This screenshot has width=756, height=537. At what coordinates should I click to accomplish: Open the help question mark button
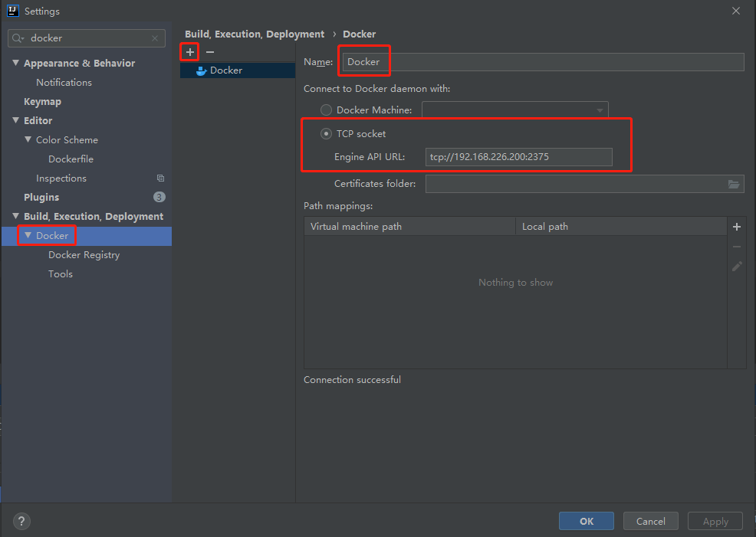21,521
